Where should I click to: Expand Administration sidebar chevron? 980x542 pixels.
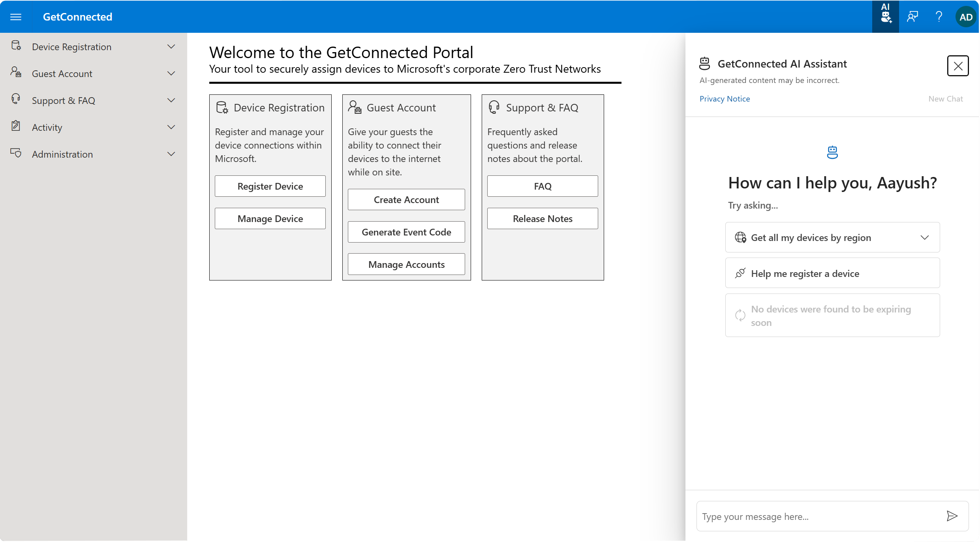click(x=171, y=154)
